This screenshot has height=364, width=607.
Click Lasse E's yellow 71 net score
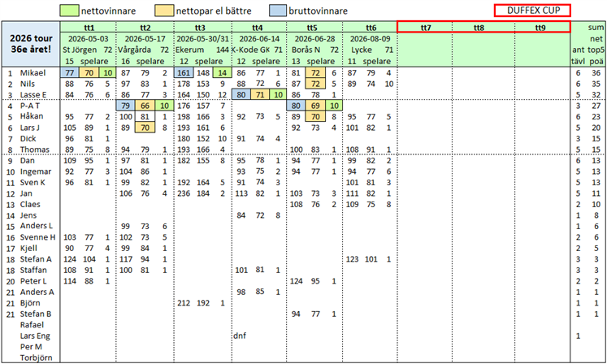pyautogui.click(x=260, y=94)
